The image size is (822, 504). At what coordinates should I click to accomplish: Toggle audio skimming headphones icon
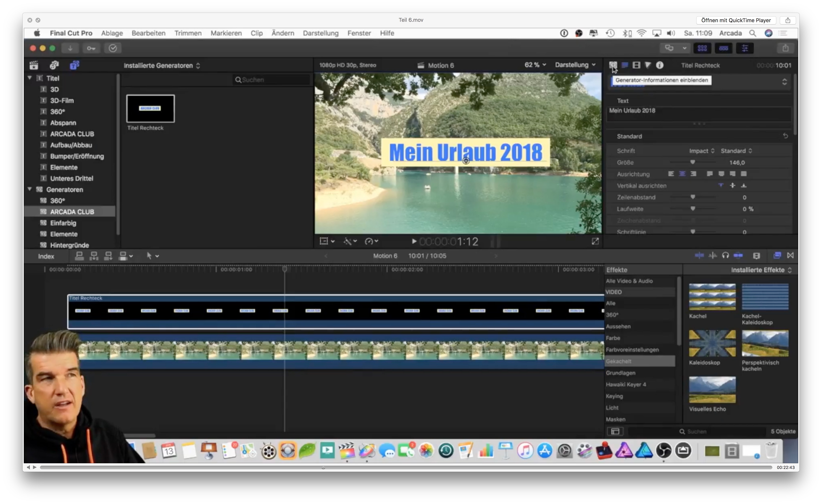click(x=725, y=255)
